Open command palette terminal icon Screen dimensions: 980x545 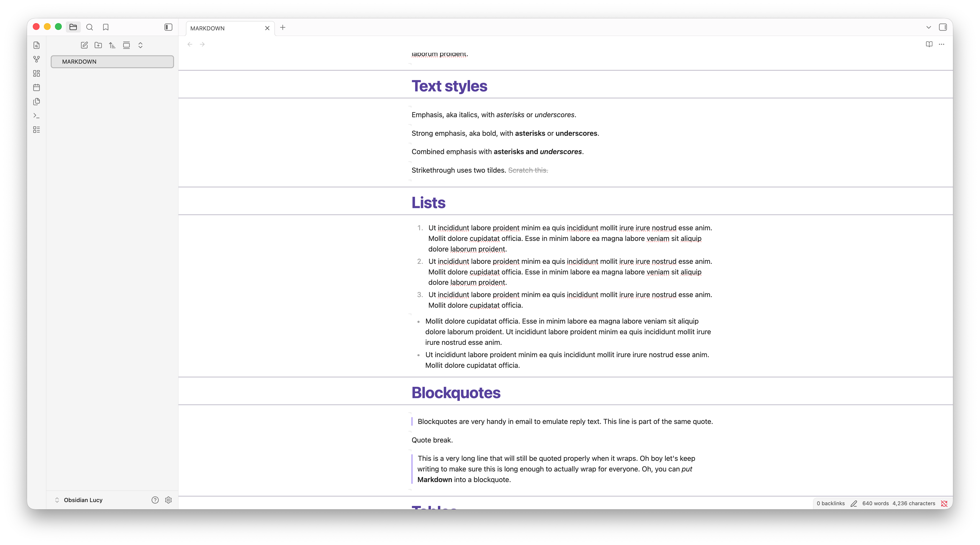(x=36, y=116)
